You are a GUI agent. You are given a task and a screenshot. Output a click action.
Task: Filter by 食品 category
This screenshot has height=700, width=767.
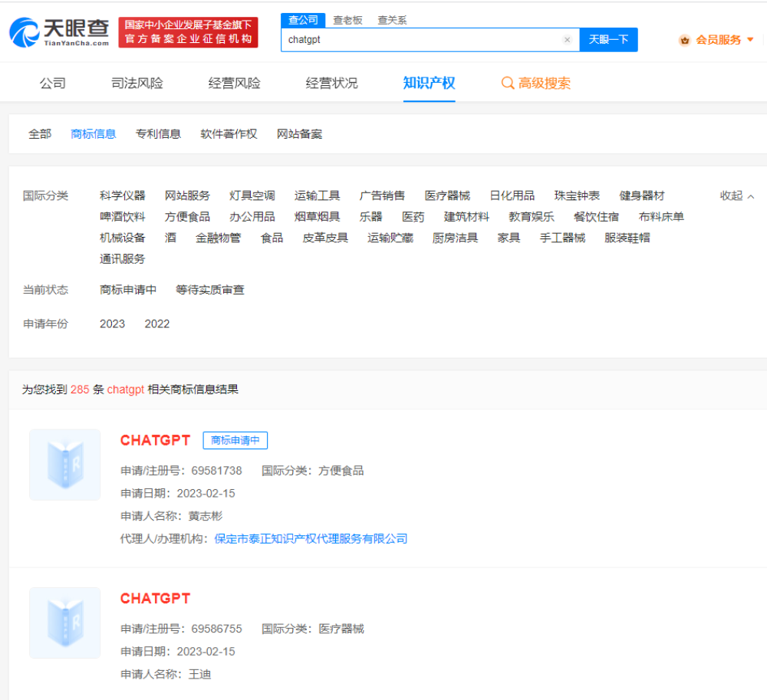click(x=272, y=238)
